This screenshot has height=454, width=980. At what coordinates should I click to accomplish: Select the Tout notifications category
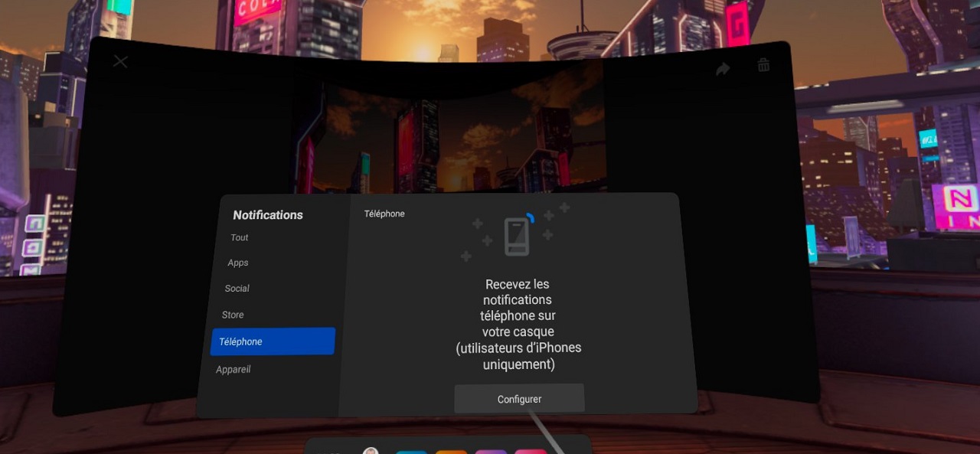click(x=239, y=237)
